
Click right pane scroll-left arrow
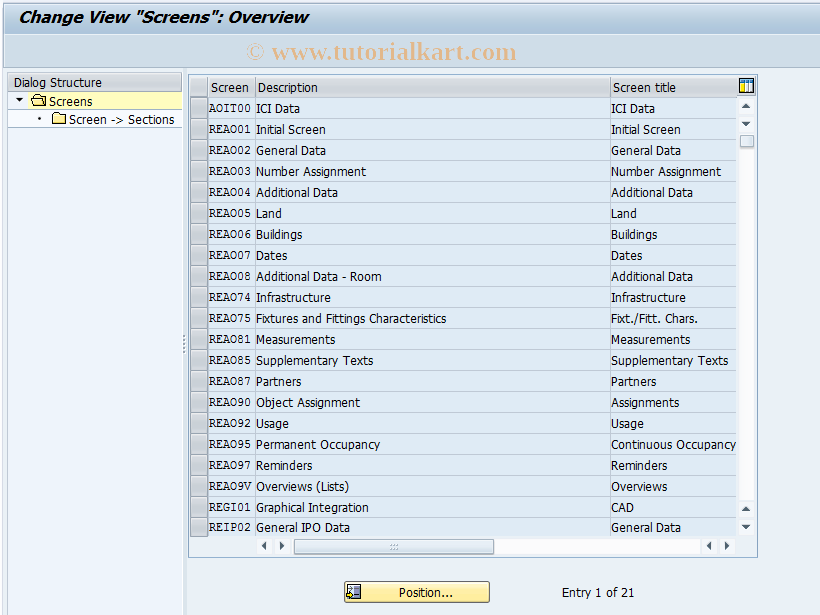click(709, 546)
